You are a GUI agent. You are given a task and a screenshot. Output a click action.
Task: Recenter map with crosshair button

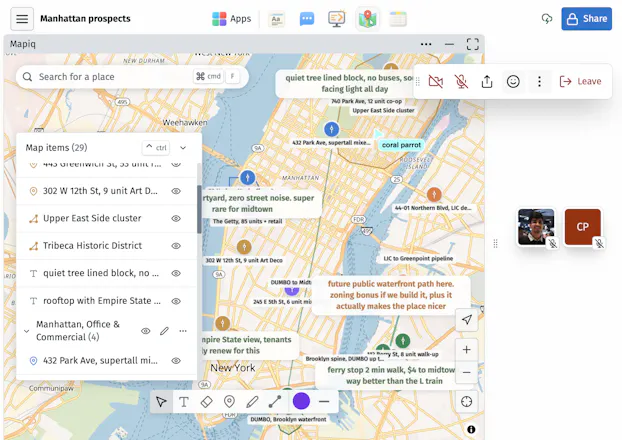click(x=466, y=402)
